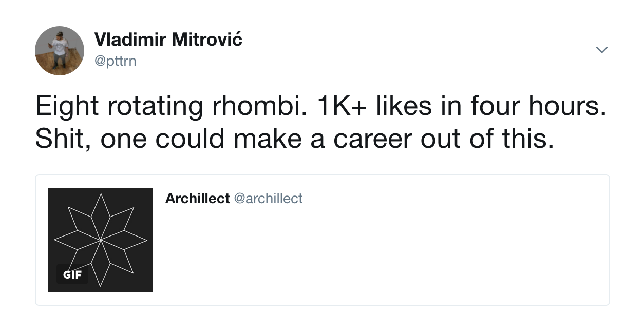Click the GIF badge on the thumbnail
This screenshot has height=314, width=644.
point(72,274)
